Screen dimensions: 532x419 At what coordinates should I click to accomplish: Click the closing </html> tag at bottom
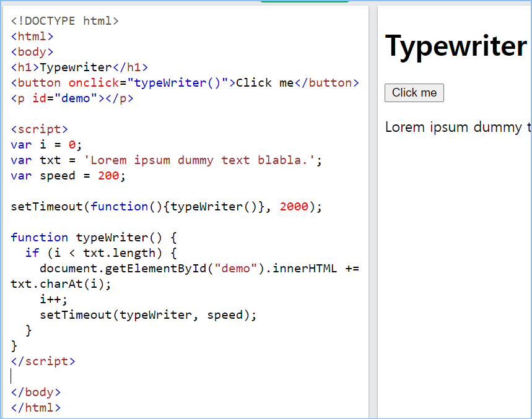click(36, 408)
